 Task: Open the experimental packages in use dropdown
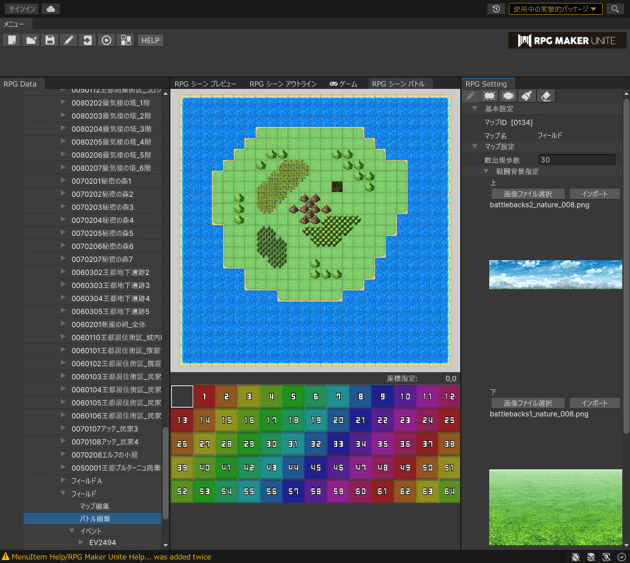point(555,9)
